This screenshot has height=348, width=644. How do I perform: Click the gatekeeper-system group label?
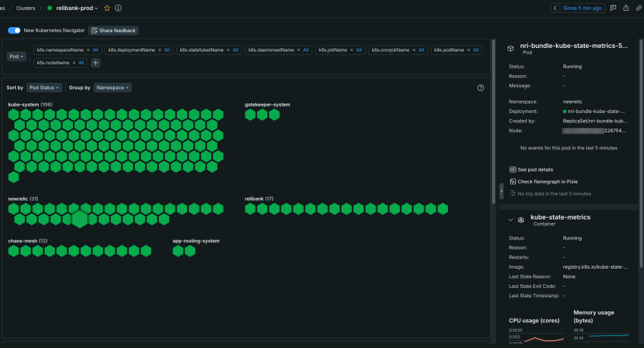pyautogui.click(x=268, y=104)
